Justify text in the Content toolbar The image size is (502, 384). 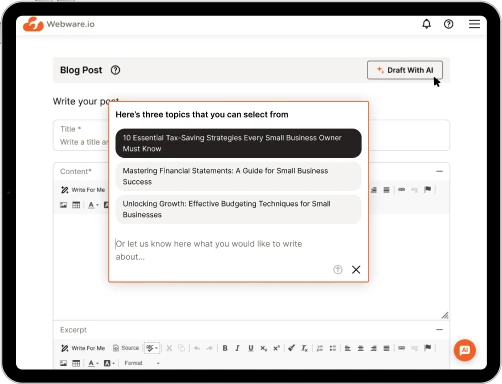point(386,190)
